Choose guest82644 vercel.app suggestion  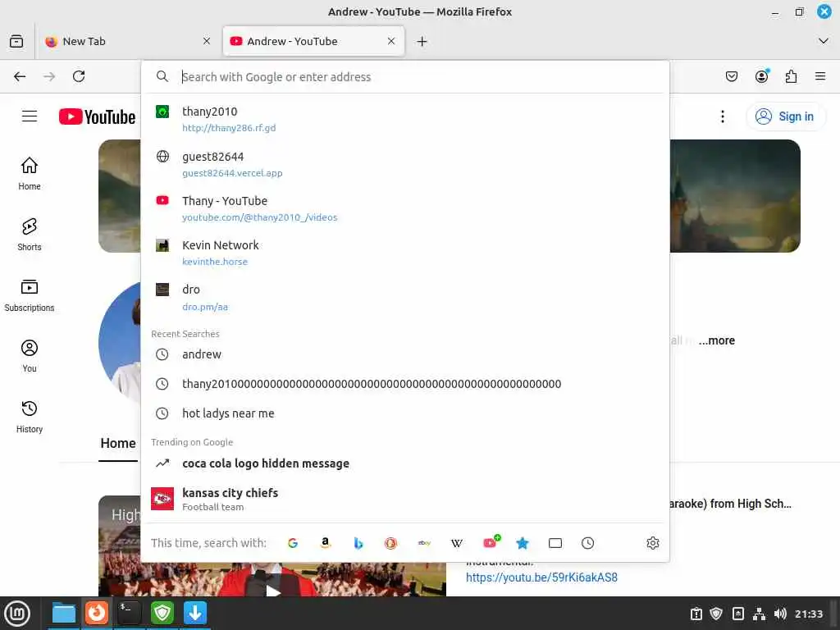[405, 164]
